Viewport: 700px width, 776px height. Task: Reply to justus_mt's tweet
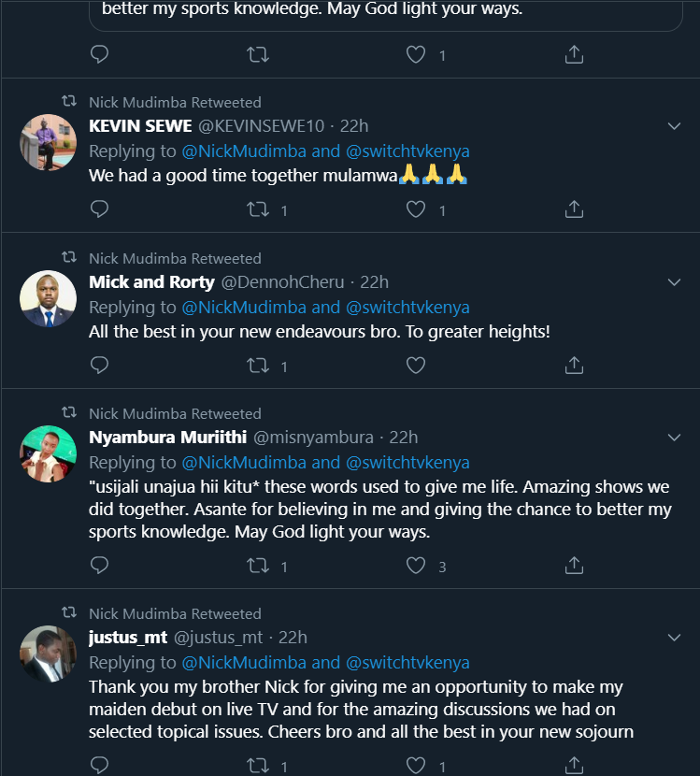[99, 766]
